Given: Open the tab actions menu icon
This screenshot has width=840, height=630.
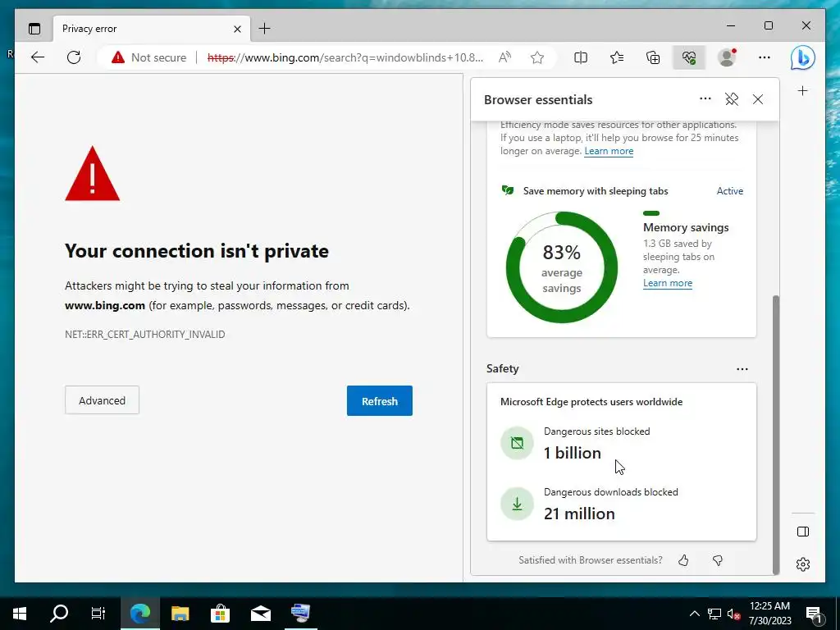Looking at the screenshot, I should coord(34,29).
